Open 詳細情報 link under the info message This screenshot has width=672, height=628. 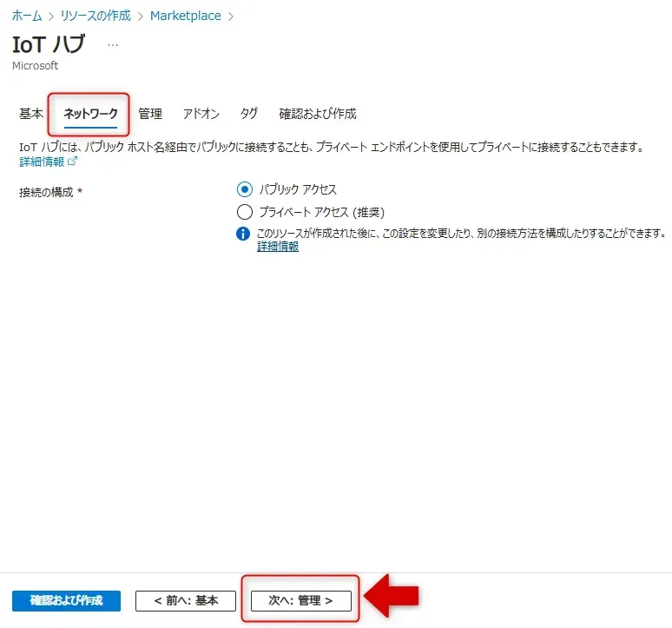[x=278, y=247]
